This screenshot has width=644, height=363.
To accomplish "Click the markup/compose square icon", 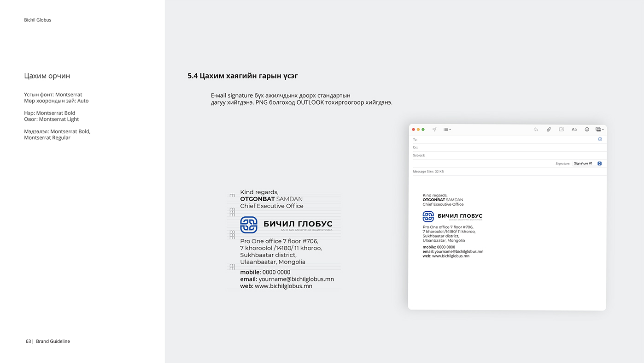I will [561, 130].
